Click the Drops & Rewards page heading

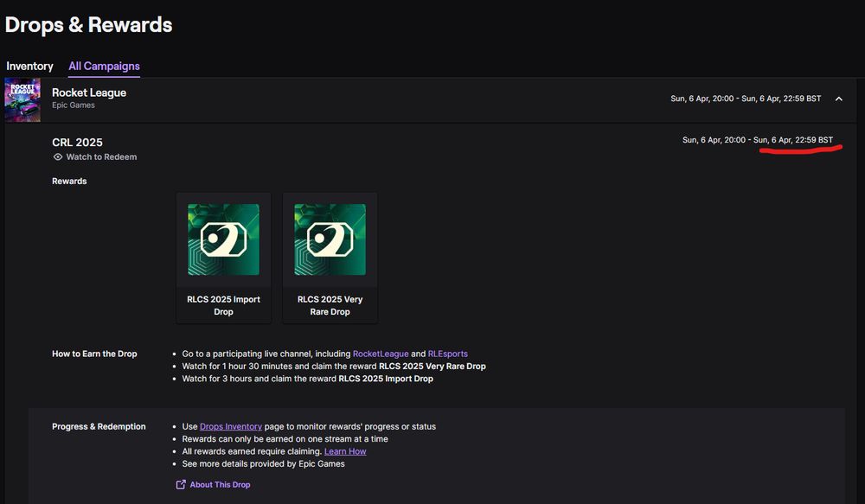click(89, 25)
